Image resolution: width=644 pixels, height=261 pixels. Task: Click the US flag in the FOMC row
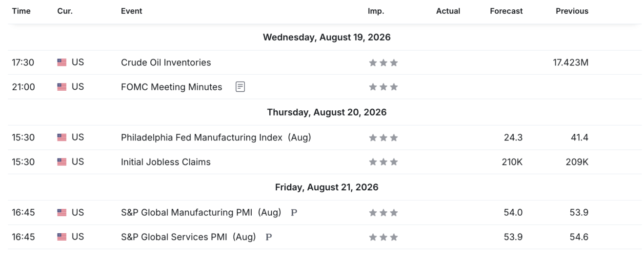(x=61, y=87)
